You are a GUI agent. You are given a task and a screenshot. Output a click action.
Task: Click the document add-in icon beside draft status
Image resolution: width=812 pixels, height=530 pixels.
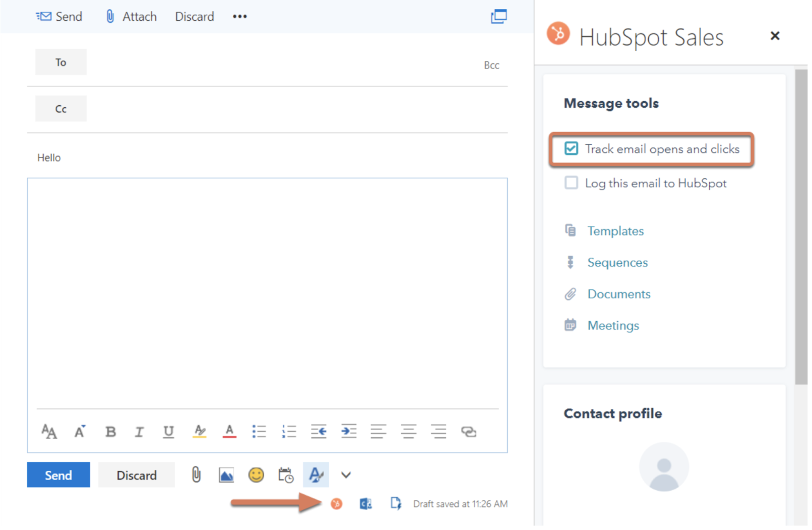(x=396, y=504)
